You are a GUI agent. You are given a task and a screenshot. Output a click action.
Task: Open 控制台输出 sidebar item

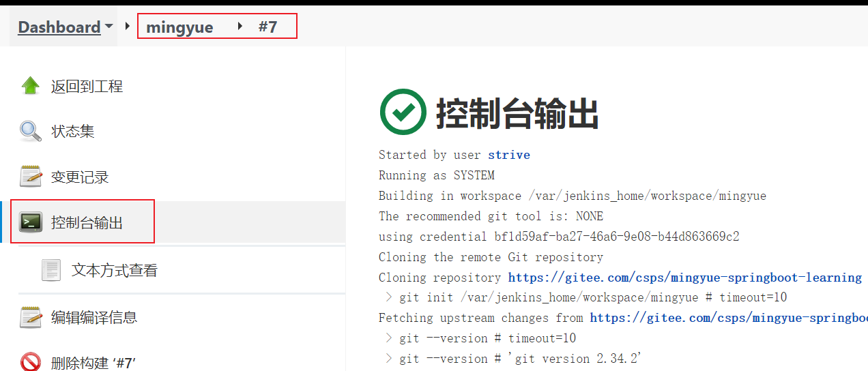(x=87, y=222)
